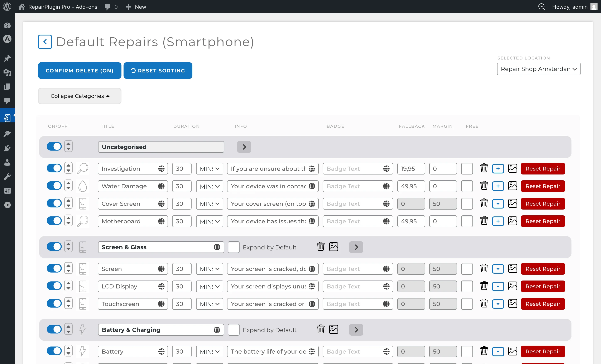Check Expand by Default for Screen & Glass

(x=234, y=247)
